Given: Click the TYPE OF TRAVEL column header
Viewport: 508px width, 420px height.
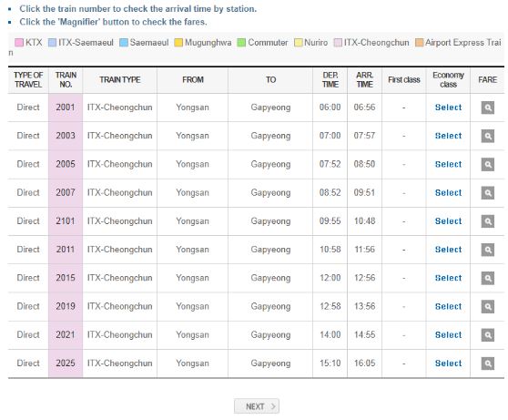Looking at the screenshot, I should coord(28,80).
